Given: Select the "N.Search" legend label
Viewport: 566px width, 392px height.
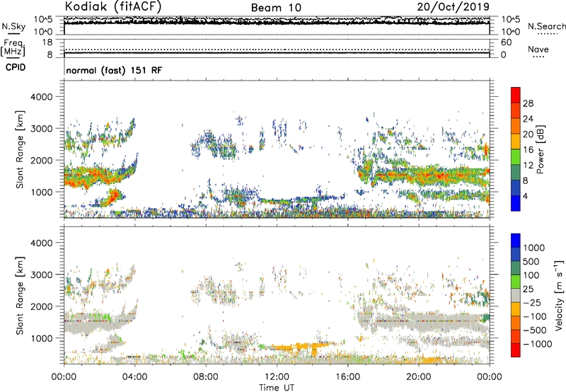Looking at the screenshot, I should (x=546, y=26).
